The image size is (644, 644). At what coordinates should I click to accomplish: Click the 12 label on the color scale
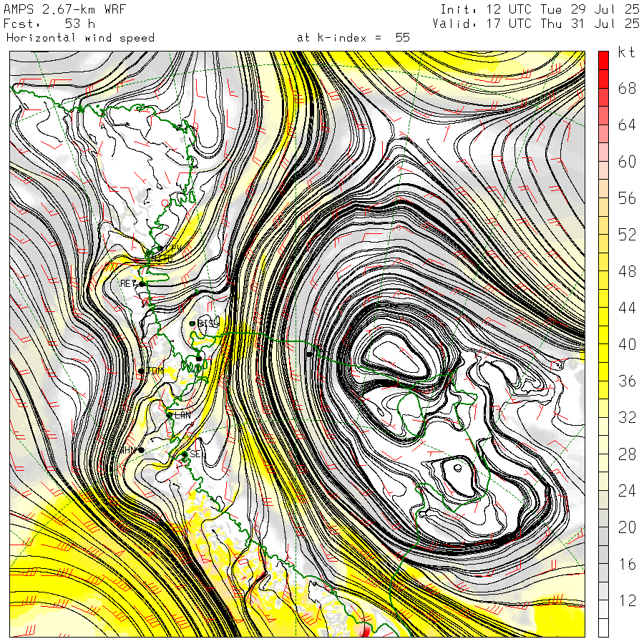pos(627,601)
